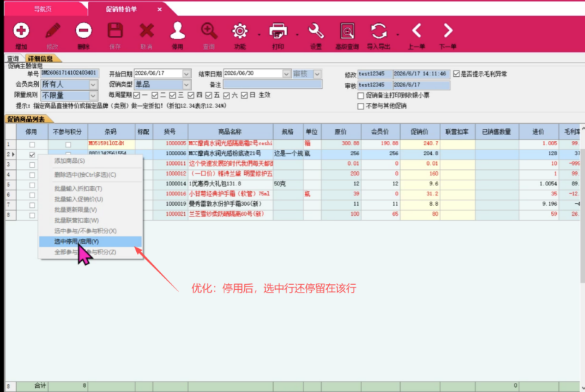Click the 保存 floppy disk save icon

pos(115,30)
